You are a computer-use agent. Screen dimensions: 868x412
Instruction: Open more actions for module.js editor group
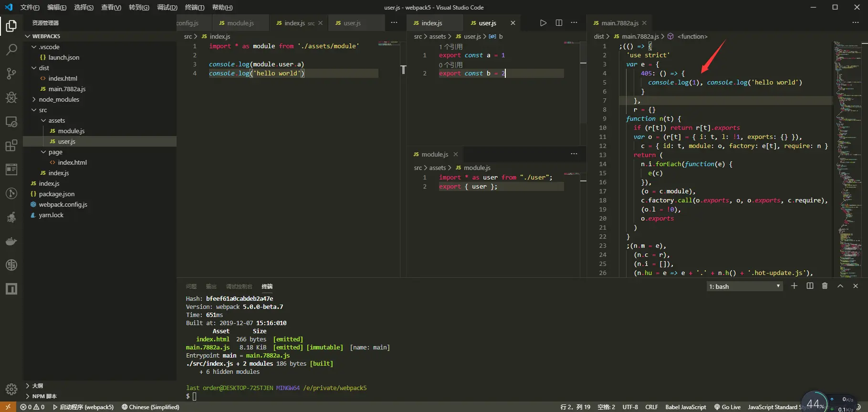tap(574, 154)
